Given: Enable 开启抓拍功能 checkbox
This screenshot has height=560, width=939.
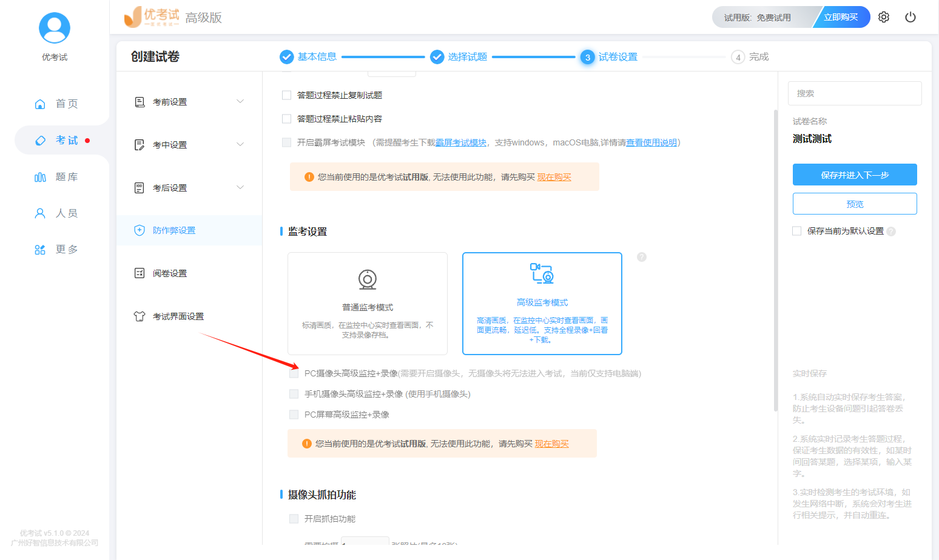Looking at the screenshot, I should pyautogui.click(x=294, y=519).
